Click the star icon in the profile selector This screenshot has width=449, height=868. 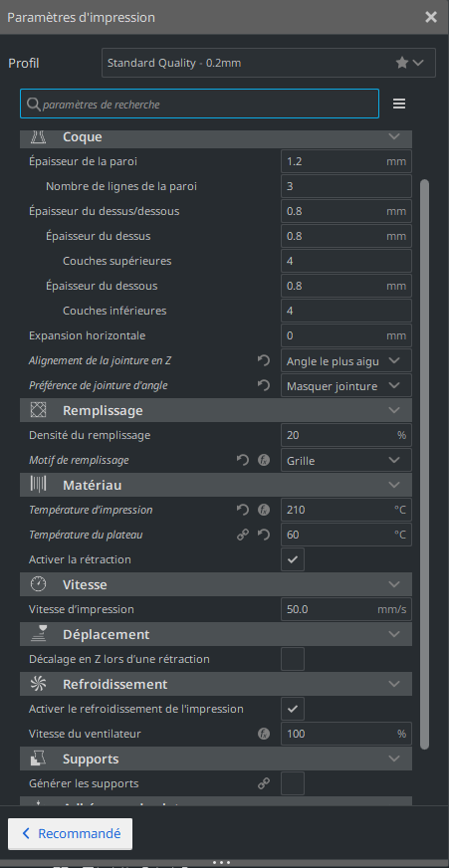point(402,63)
